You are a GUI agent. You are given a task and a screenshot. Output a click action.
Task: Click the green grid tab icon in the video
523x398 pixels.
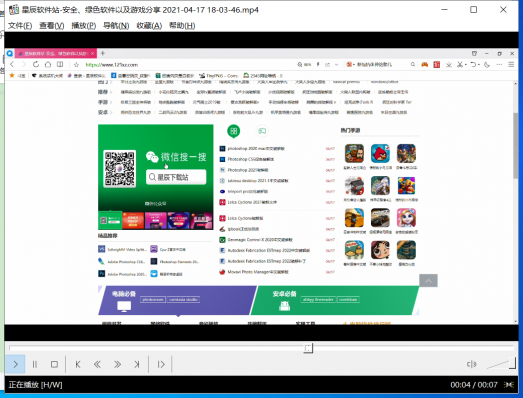tap(233, 131)
